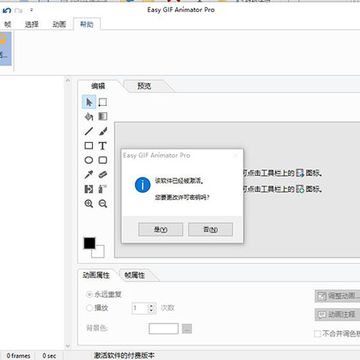
Task: Open the 帮助 ribbon tab
Action: click(87, 24)
